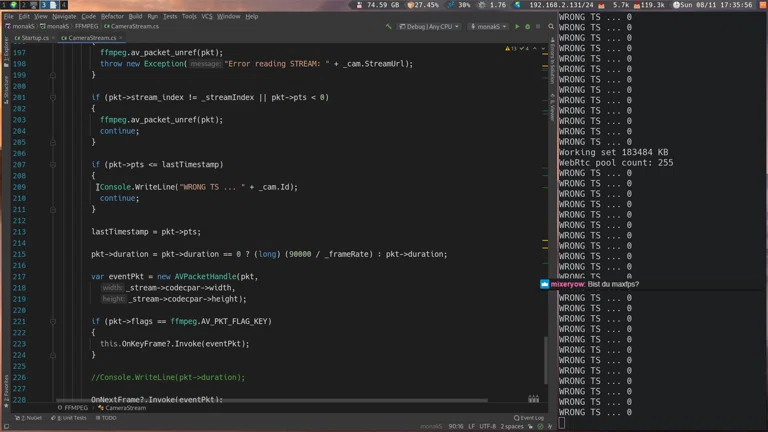
Task: Open the Debug | Any CPU configuration dropdown
Action: (430, 26)
